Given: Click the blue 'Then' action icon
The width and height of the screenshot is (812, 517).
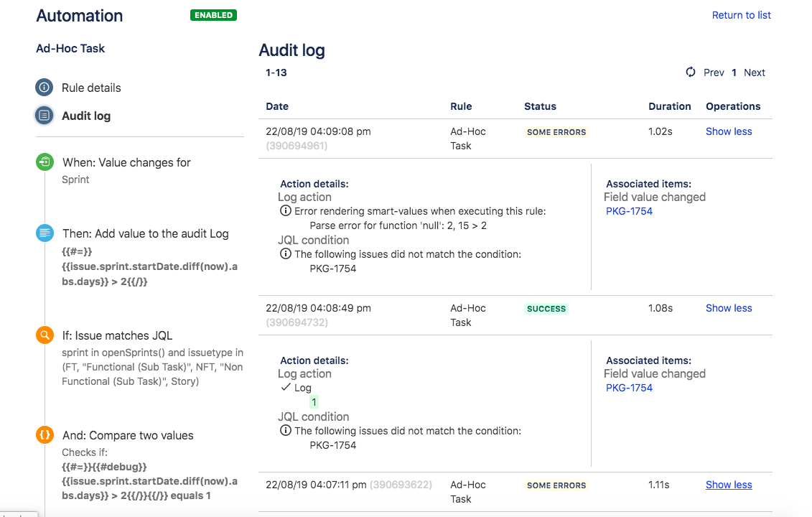Looking at the screenshot, I should (x=44, y=233).
